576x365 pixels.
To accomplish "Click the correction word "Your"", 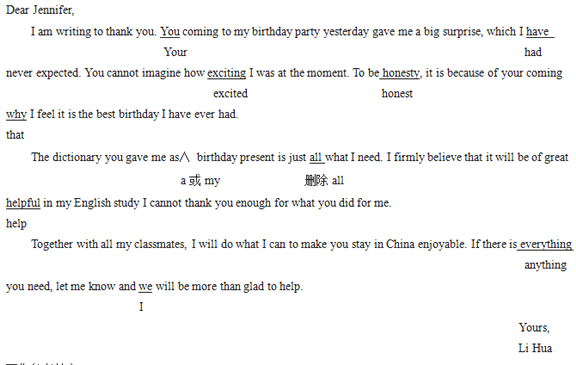I will [x=175, y=52].
